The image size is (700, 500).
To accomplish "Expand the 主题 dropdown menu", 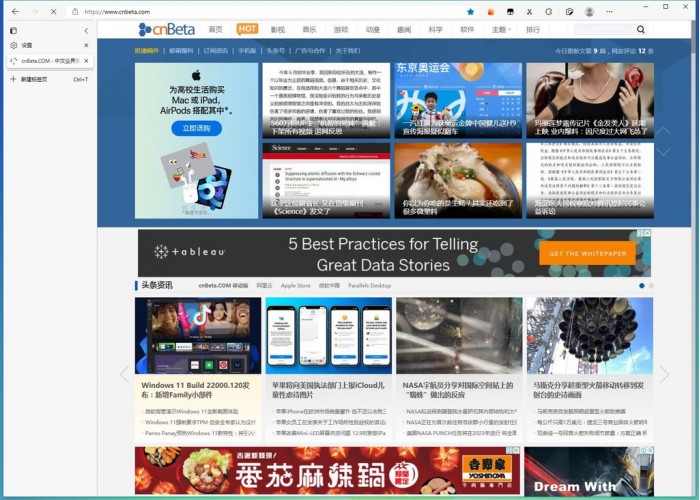I will coord(501,29).
